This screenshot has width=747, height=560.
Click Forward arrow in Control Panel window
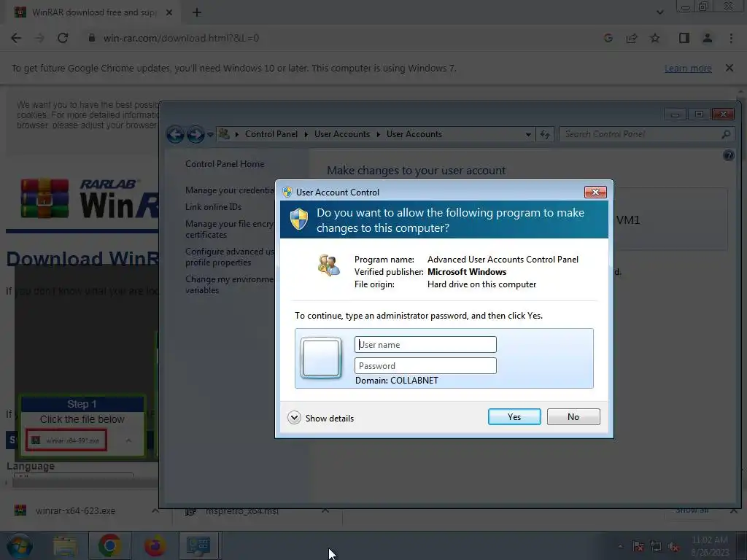(196, 134)
